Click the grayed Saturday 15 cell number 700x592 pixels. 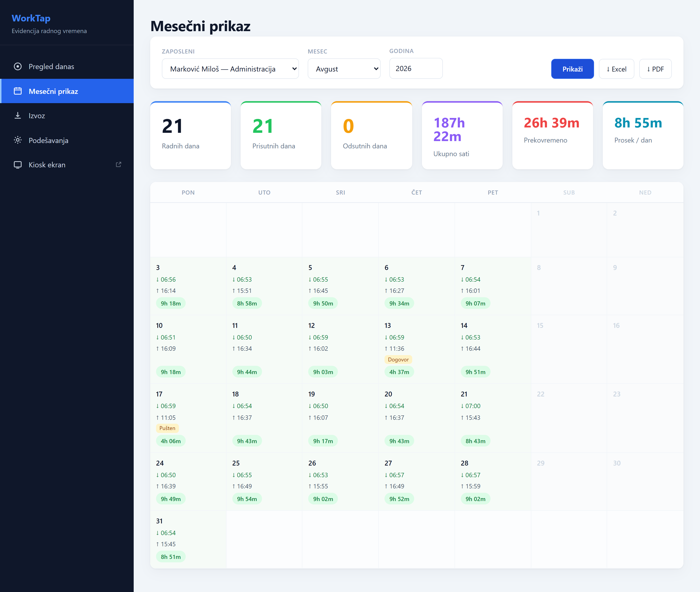[540, 325]
